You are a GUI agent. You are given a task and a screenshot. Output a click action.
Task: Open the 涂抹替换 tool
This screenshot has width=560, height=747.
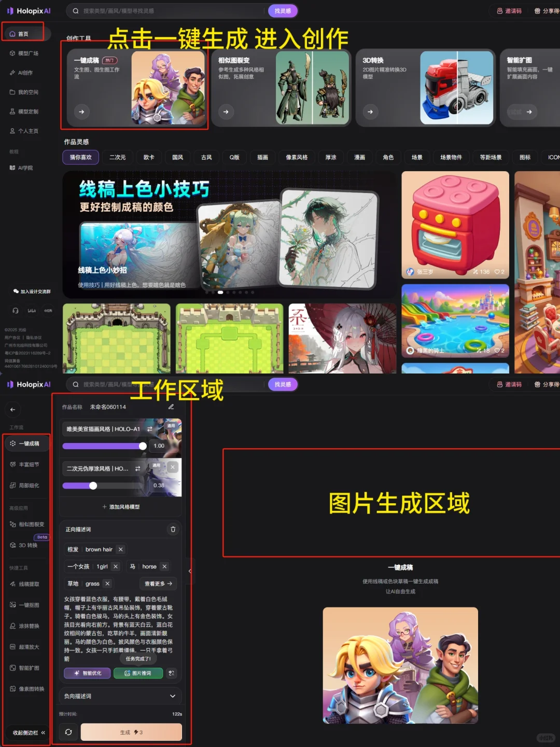[27, 626]
